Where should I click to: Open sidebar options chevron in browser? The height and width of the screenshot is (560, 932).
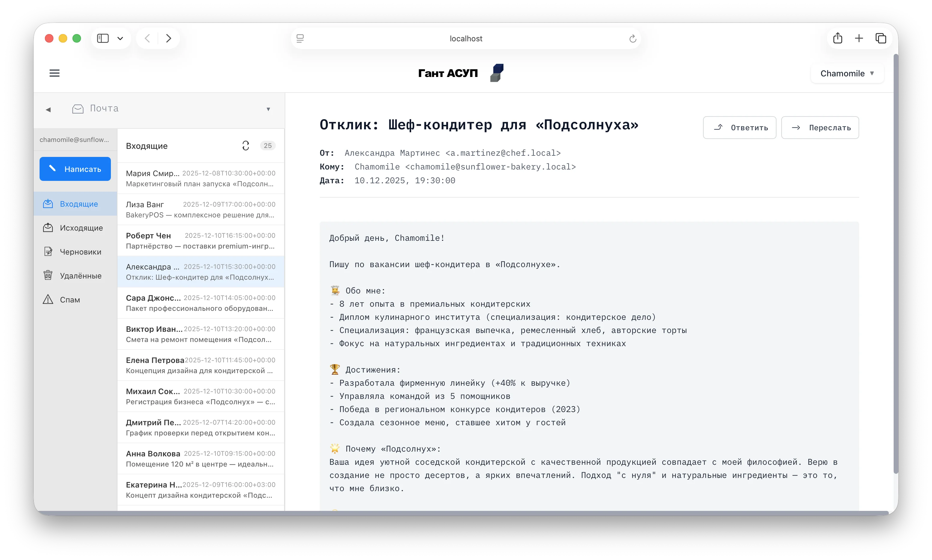[120, 39]
